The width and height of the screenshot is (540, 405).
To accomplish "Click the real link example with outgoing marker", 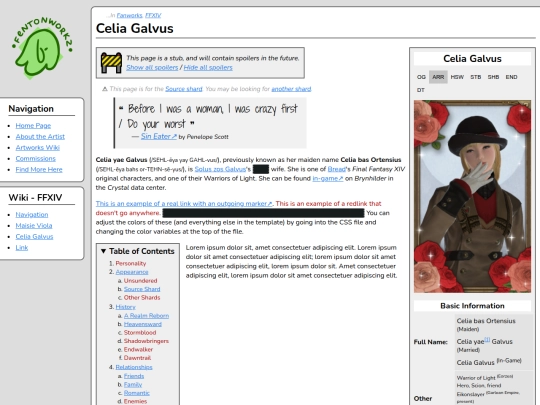I will click(184, 204).
